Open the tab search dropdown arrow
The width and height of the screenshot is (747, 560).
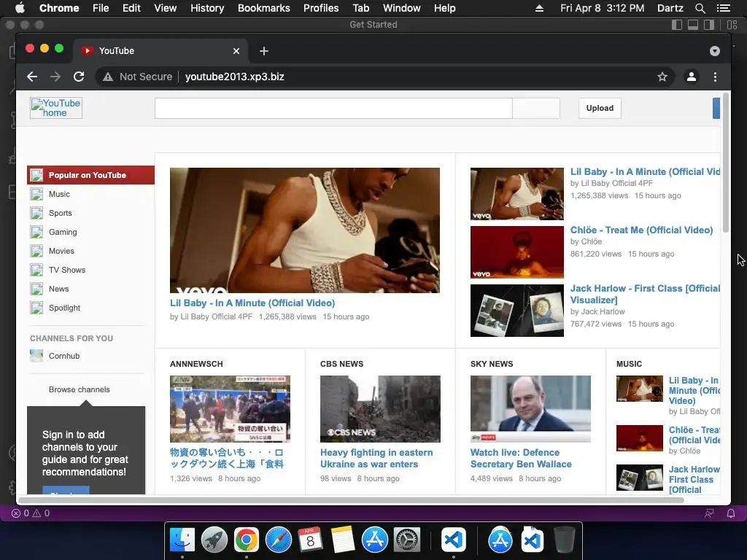point(715,51)
